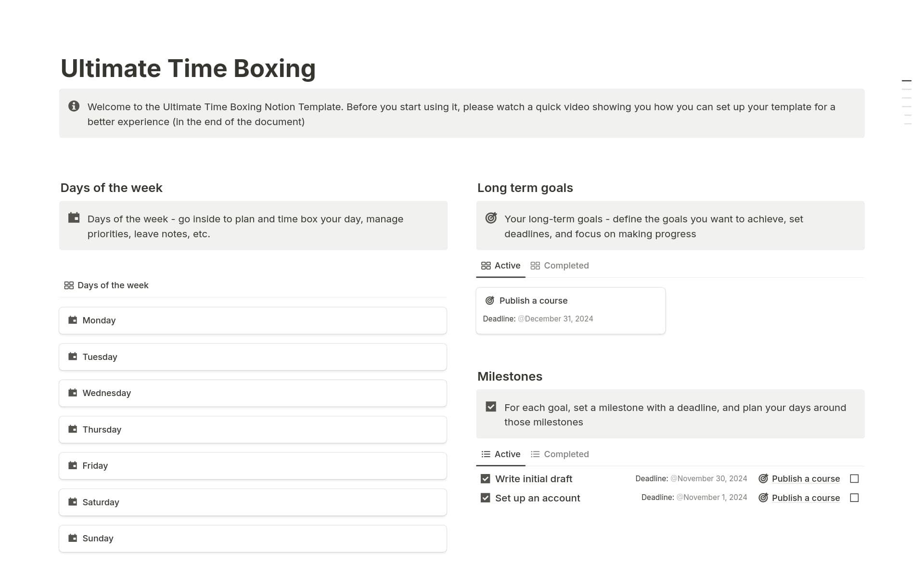Click the Ultimate Time Boxing page title
924x577 pixels.
coord(188,68)
